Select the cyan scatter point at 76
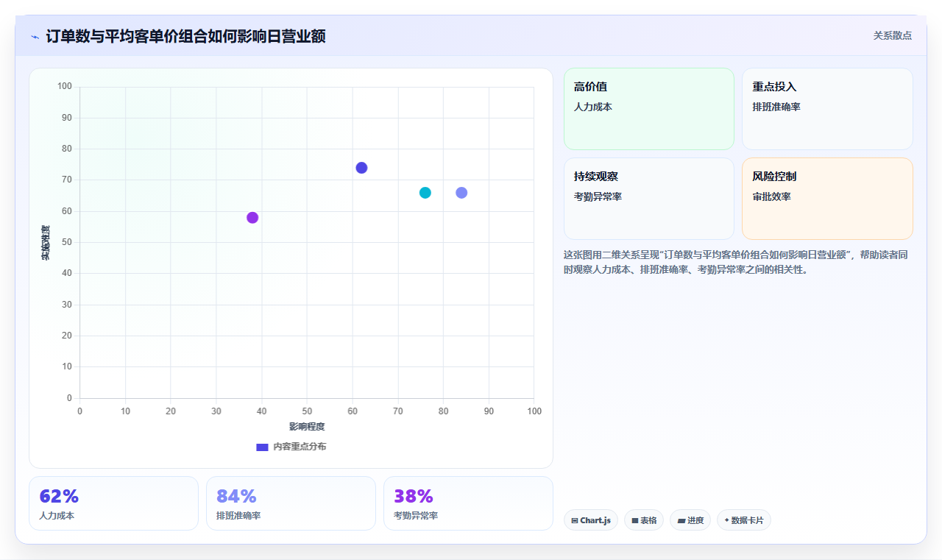This screenshot has width=942, height=560. point(425,193)
